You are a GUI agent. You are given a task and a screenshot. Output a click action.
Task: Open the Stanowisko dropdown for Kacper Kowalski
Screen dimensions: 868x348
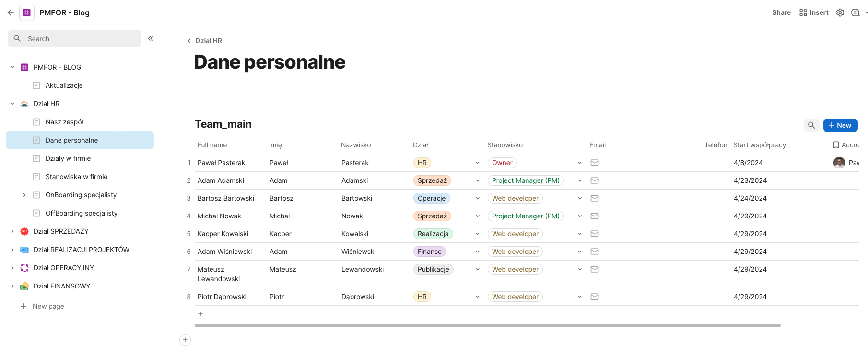coord(580,234)
